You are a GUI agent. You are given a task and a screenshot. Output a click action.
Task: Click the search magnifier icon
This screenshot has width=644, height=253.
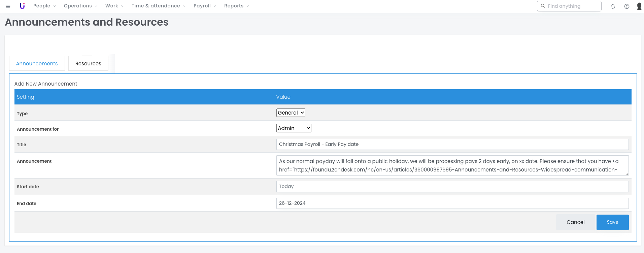click(x=543, y=6)
